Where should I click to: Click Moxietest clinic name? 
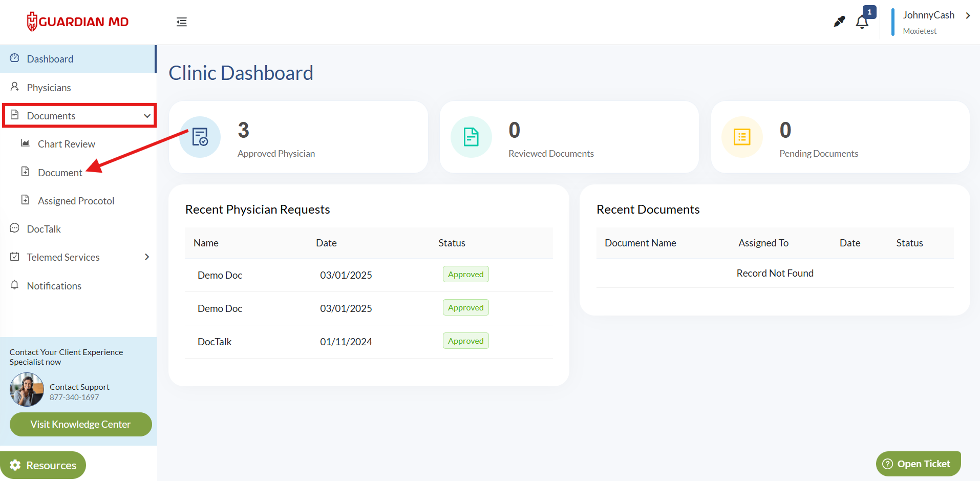pos(920,31)
